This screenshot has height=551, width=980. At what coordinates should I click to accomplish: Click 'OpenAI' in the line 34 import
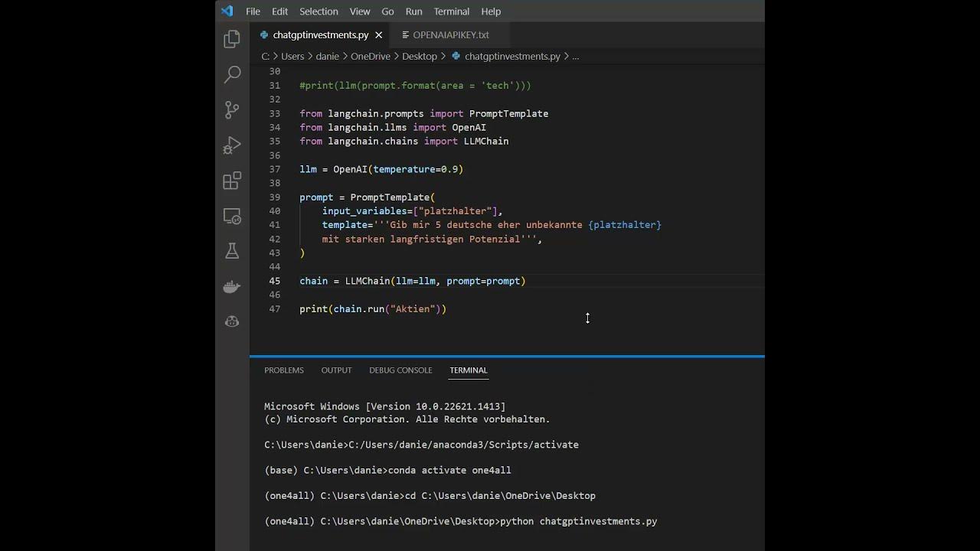(469, 128)
